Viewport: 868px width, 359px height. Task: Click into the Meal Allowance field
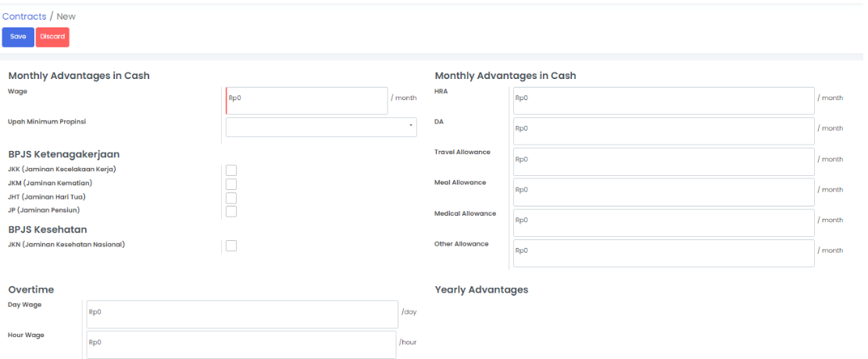tap(663, 192)
